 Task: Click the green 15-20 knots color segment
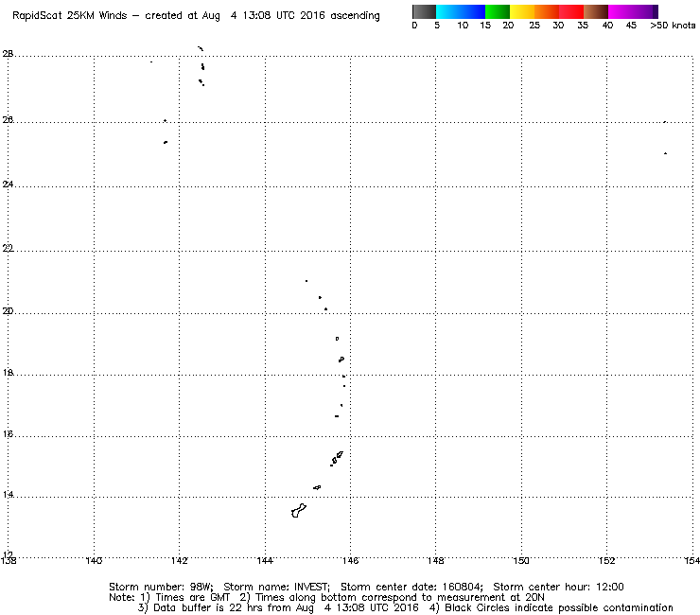(x=498, y=11)
